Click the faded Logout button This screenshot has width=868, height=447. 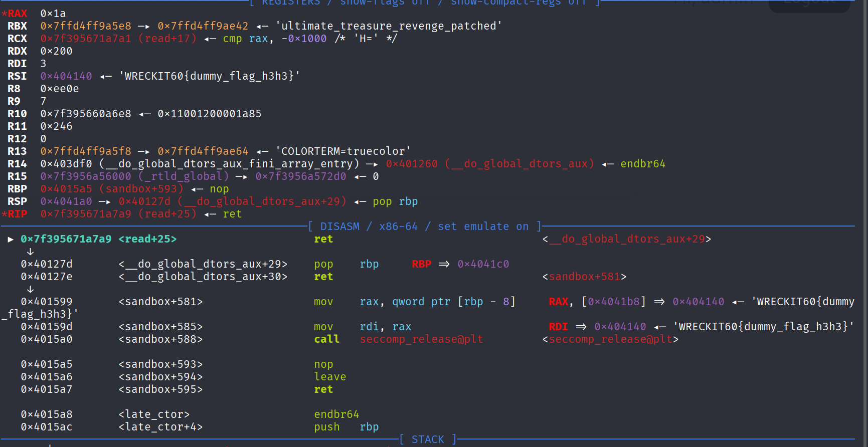point(809,4)
